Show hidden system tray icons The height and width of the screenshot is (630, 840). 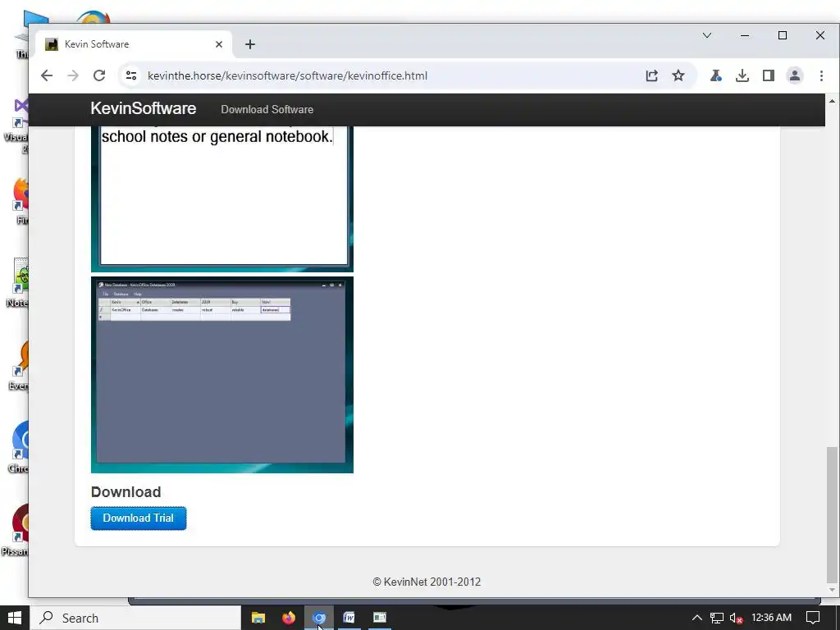[x=697, y=618]
